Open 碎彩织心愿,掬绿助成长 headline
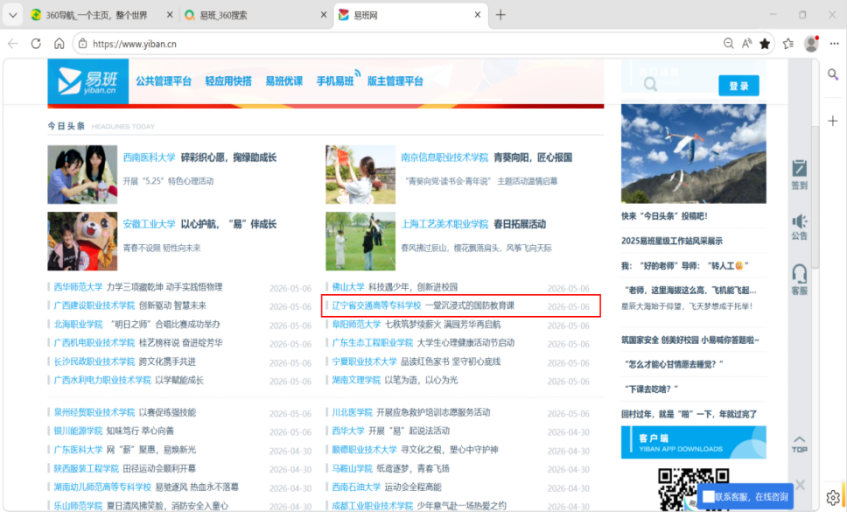This screenshot has height=512, width=847. click(x=228, y=158)
